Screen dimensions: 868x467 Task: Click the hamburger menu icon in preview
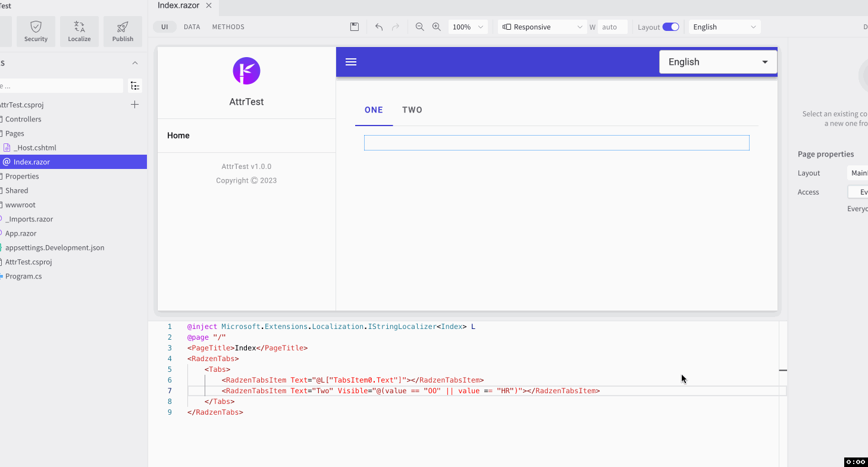point(351,62)
